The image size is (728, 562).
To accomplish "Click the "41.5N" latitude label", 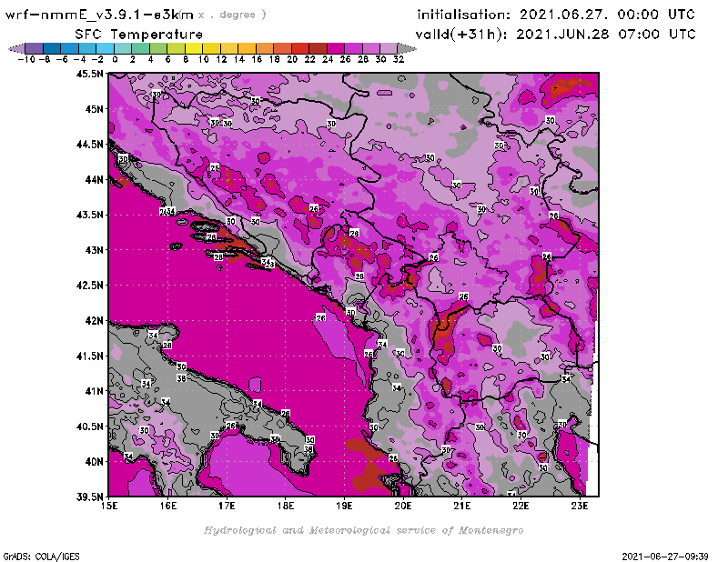I will point(89,356).
